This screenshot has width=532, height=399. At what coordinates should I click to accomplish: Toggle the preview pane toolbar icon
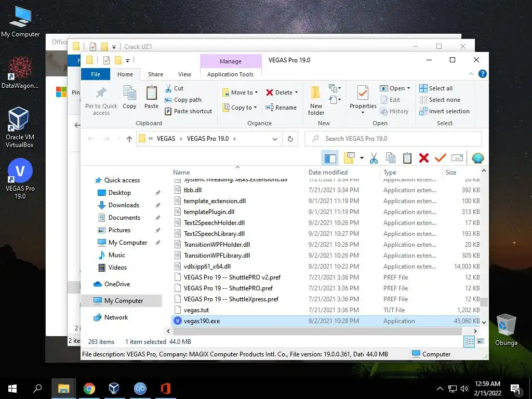[x=330, y=158]
